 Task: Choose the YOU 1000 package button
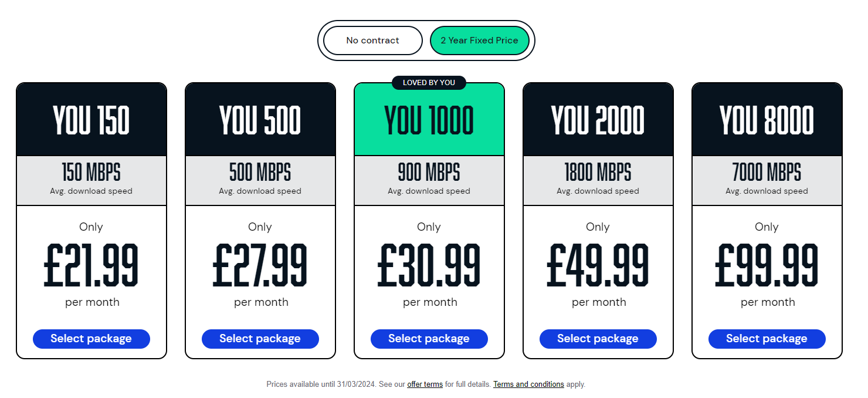pyautogui.click(x=429, y=339)
